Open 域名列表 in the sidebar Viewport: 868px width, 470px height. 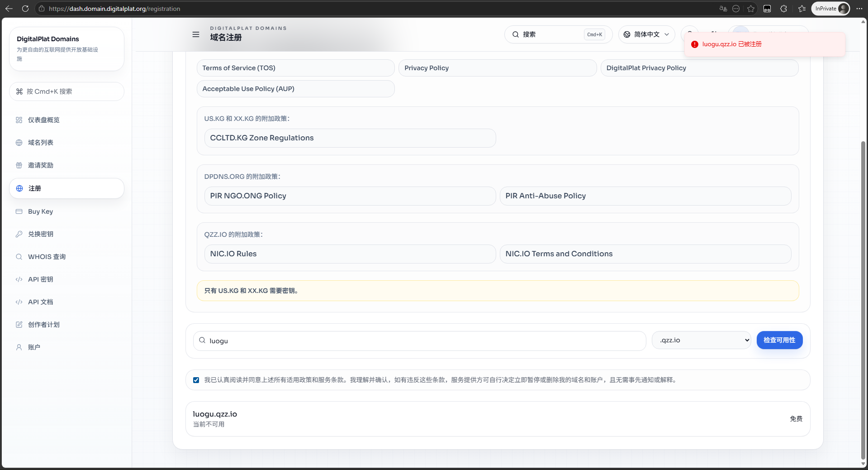coord(41,143)
